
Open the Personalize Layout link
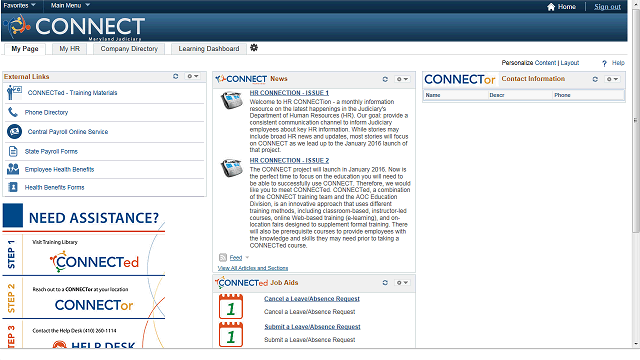(569, 62)
